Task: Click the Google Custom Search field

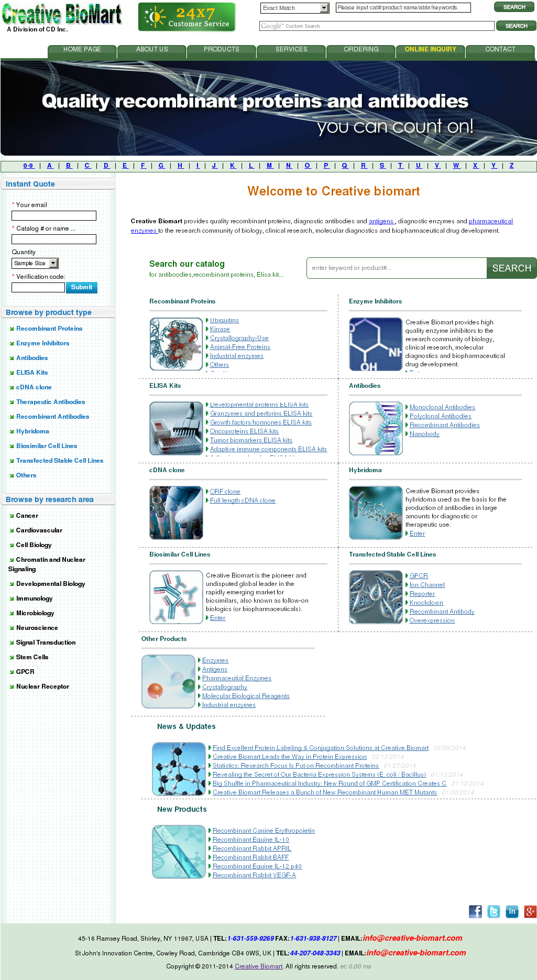Action: click(x=377, y=26)
